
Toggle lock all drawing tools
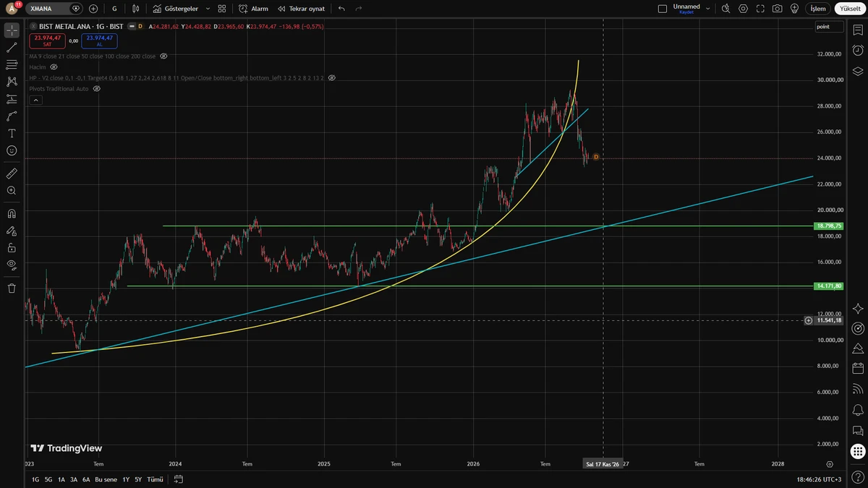pos(12,248)
